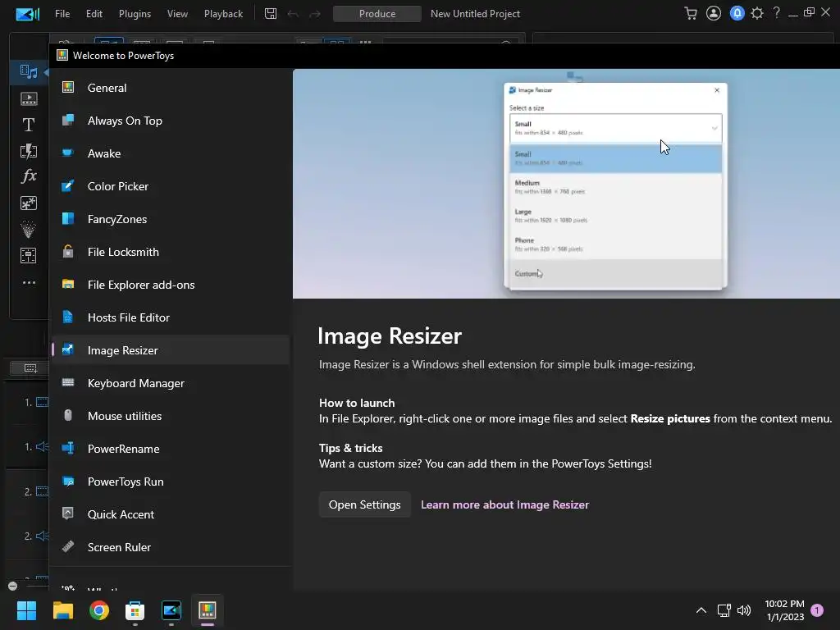Open the shopping cart icon in PowerDirector
The width and height of the screenshot is (840, 630).
tap(691, 13)
